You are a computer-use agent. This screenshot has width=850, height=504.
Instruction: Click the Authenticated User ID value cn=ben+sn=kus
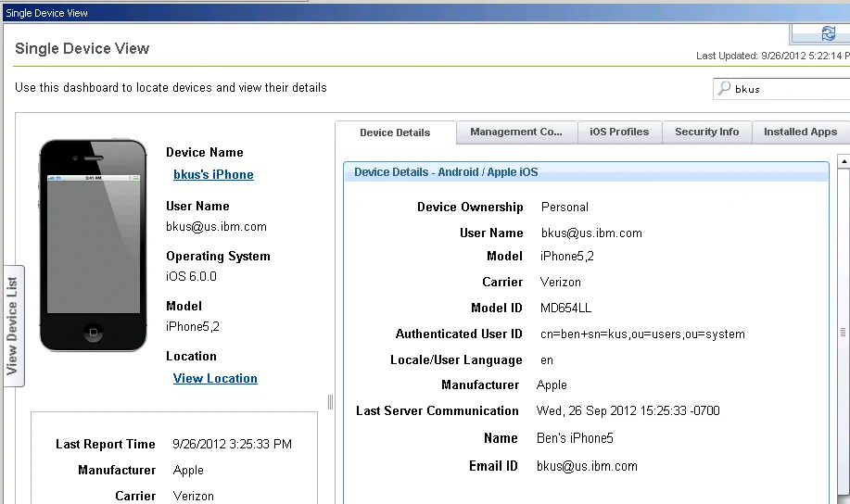point(642,334)
